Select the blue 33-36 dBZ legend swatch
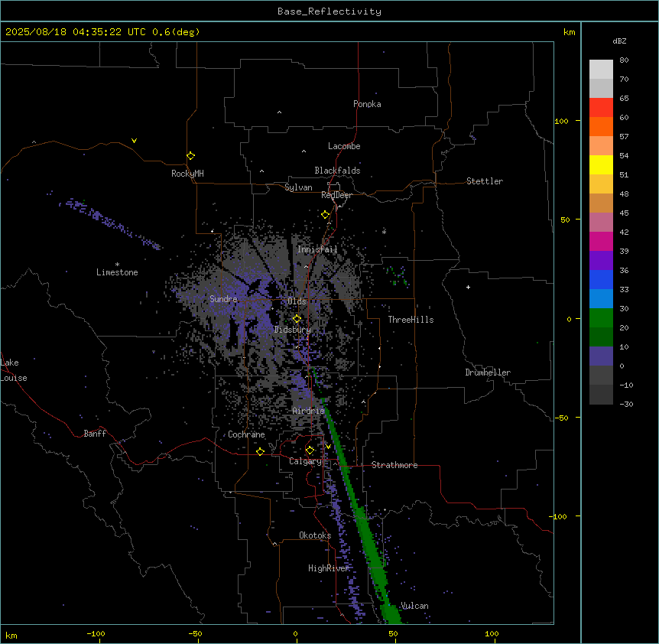The height and width of the screenshot is (644, 659). (x=601, y=279)
